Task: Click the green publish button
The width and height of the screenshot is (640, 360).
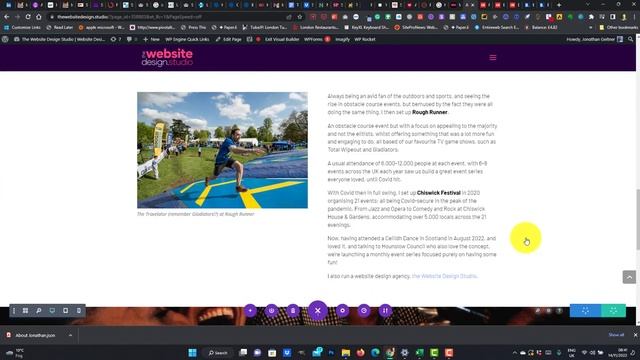Action: [x=613, y=311]
